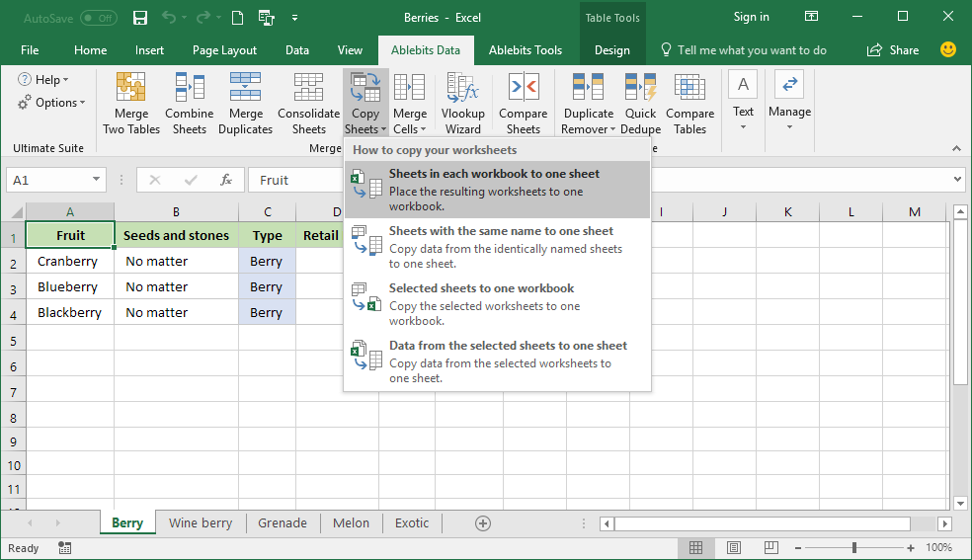The image size is (972, 560).
Task: Select the Seeds and stones header cell
Action: pyautogui.click(x=176, y=235)
